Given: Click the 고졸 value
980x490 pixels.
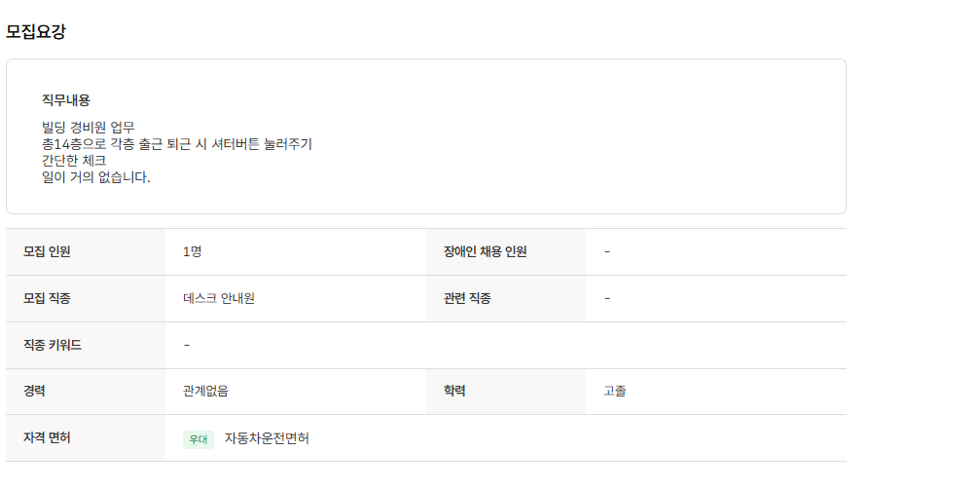Looking at the screenshot, I should (615, 392).
